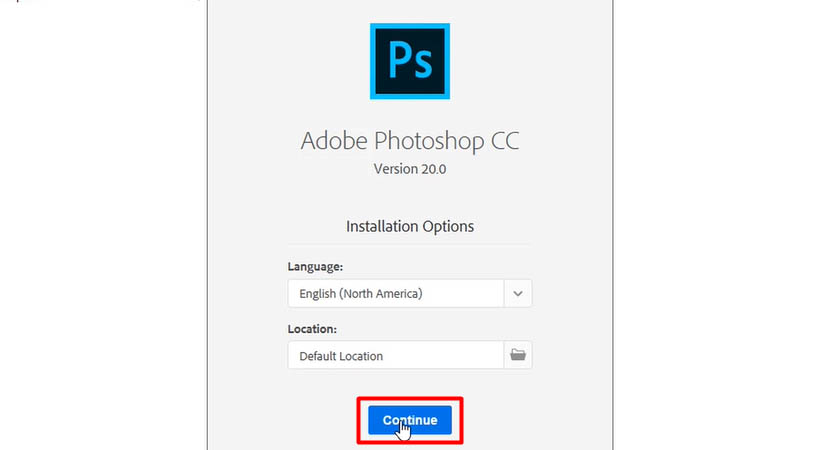Click the Installation Options heading
Viewport: 820px width, 450px height.
[410, 226]
